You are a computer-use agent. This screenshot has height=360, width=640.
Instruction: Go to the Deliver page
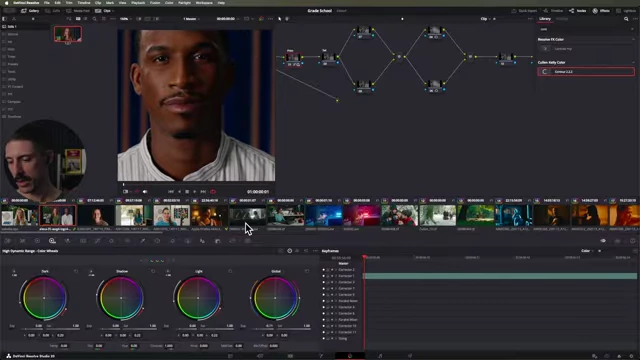tap(410, 356)
